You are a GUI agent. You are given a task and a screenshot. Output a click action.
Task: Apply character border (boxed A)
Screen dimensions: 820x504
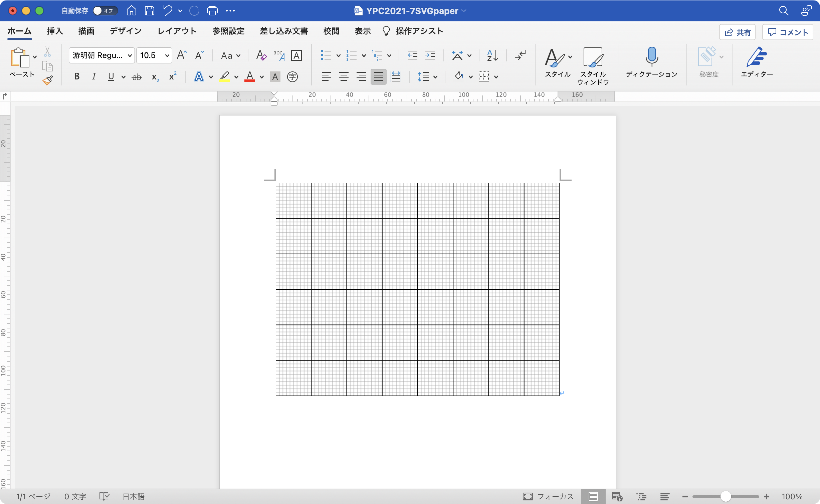tap(296, 55)
